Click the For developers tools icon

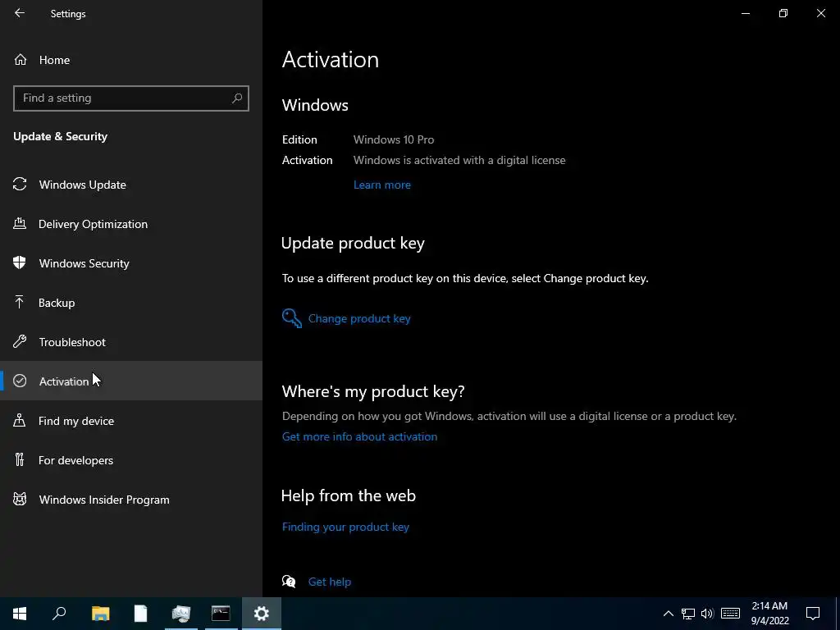[x=20, y=459]
